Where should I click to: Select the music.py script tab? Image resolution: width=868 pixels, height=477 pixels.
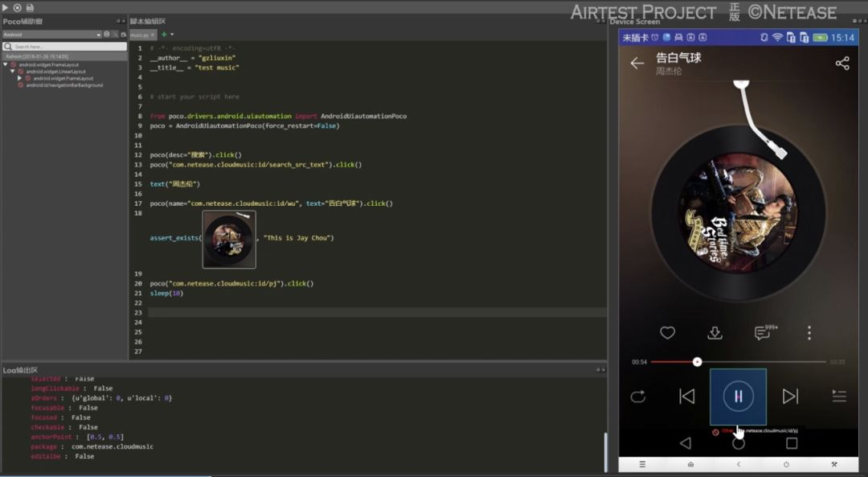tap(139, 35)
